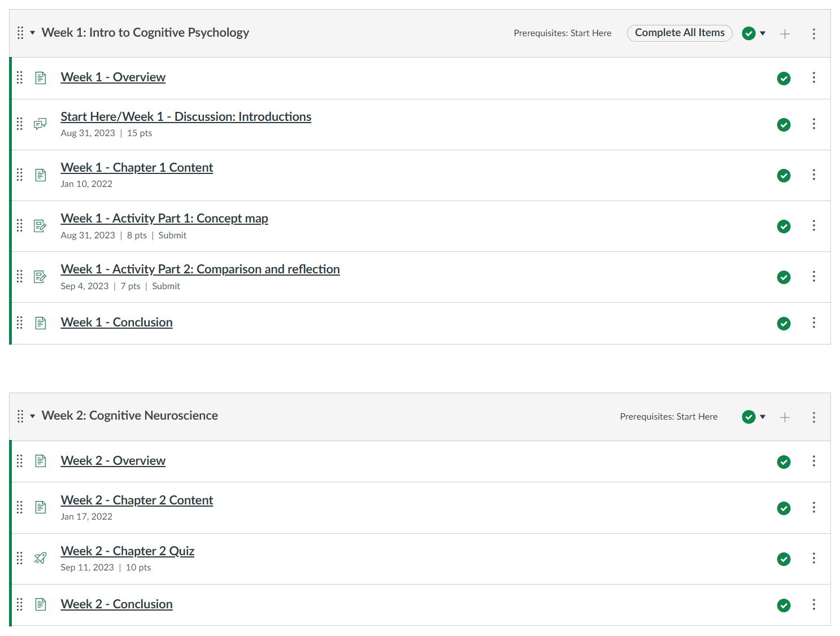
Task: Toggle the completion checkmark for Week 1 - Overview
Action: point(784,79)
